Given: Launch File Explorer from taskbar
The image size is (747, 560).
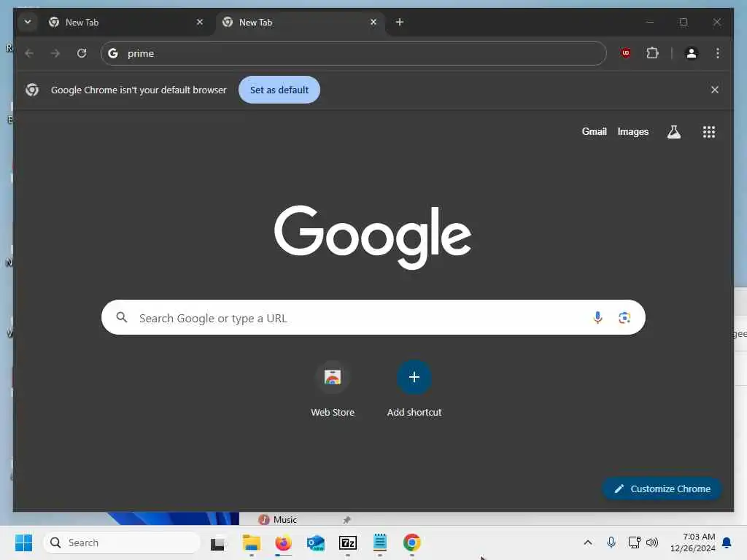Looking at the screenshot, I should click(x=251, y=542).
